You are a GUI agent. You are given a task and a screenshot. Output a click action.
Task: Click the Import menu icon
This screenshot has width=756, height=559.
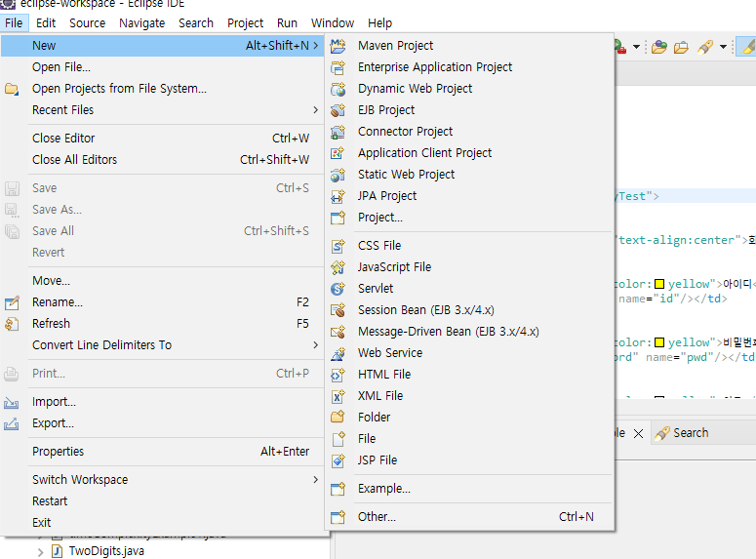tap(12, 402)
